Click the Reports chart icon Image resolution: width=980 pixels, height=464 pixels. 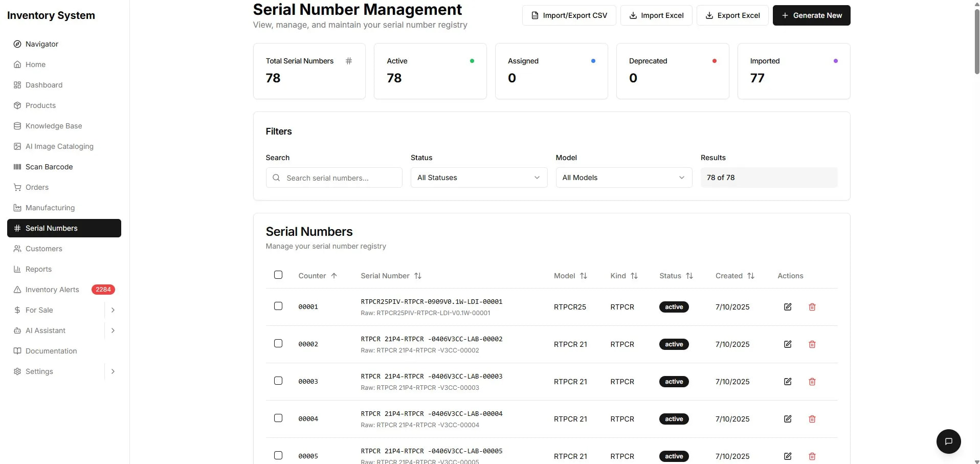click(17, 269)
